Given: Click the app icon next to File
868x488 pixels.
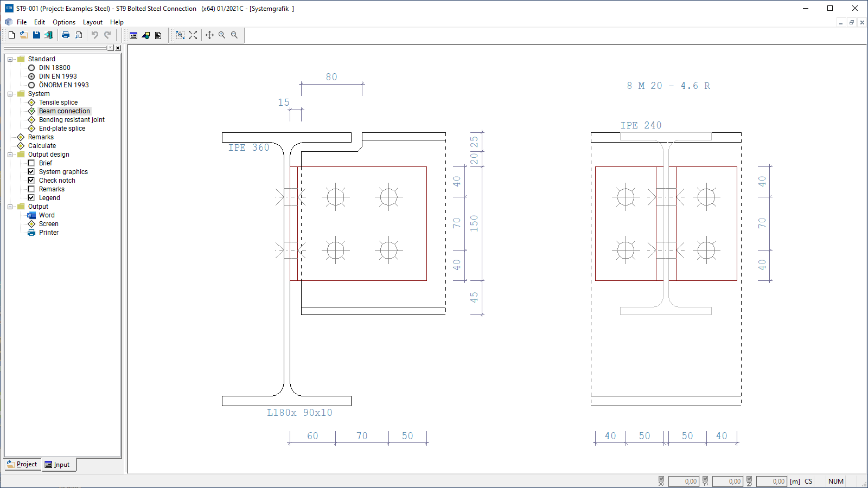Looking at the screenshot, I should 9,22.
